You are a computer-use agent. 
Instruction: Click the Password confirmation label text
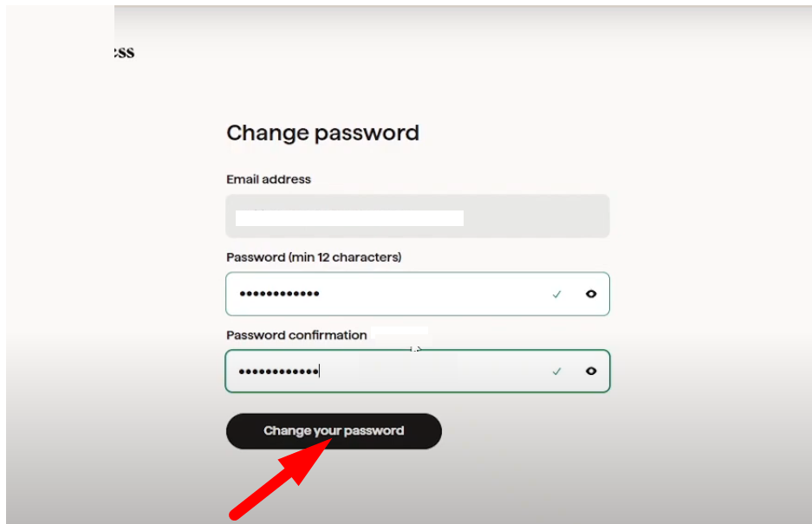pyautogui.click(x=296, y=335)
